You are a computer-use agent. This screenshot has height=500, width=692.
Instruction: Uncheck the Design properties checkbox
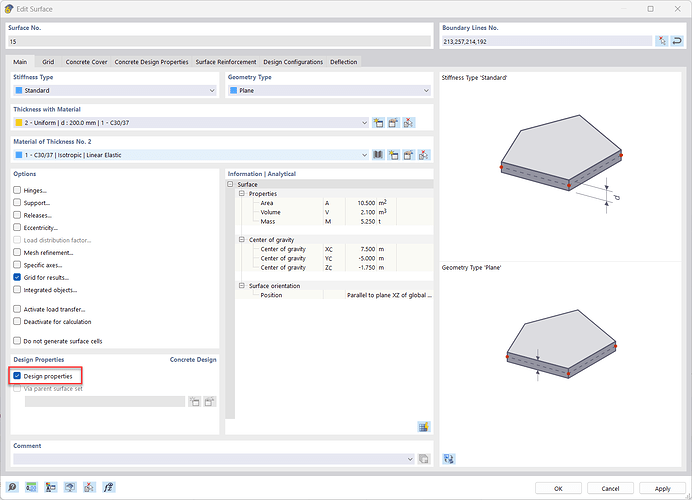pyautogui.click(x=17, y=376)
